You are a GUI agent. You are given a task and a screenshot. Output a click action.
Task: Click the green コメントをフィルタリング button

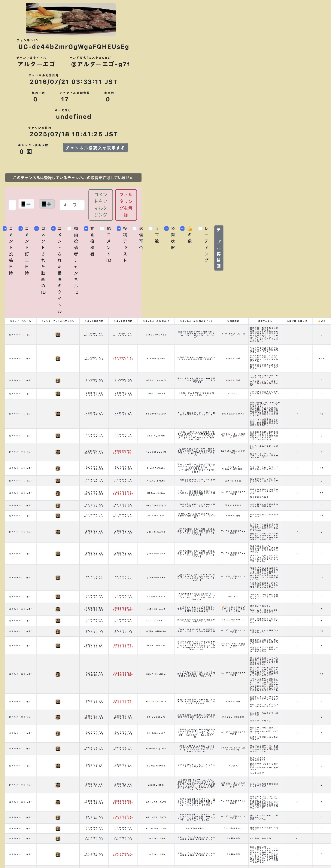[x=100, y=205]
